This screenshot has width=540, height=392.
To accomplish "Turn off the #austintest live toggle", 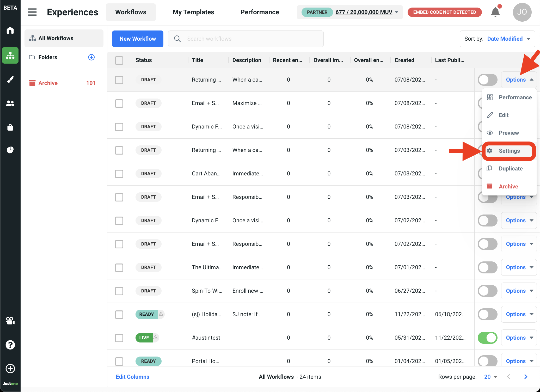I will [487, 338].
